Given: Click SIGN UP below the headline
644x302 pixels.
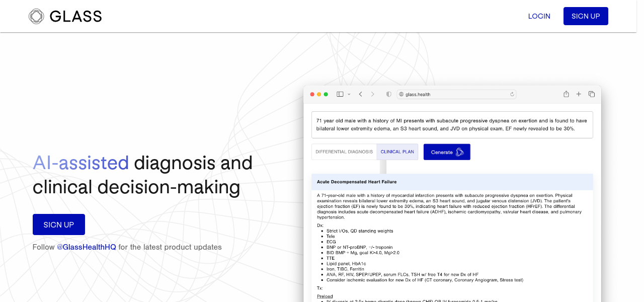Looking at the screenshot, I should click(x=59, y=224).
